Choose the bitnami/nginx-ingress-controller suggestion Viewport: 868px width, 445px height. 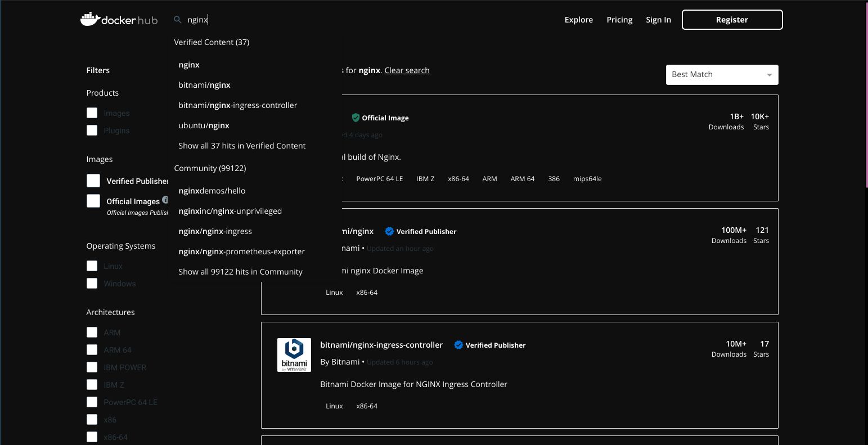238,105
